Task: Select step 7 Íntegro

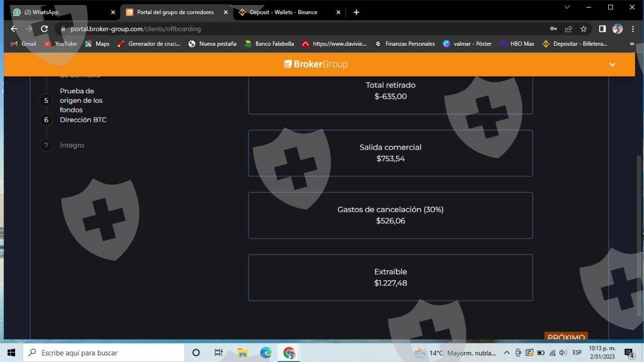Action: [x=62, y=145]
